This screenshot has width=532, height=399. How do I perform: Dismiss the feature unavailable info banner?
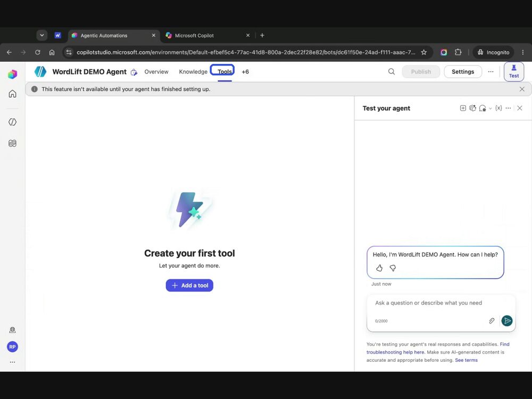pos(522,89)
